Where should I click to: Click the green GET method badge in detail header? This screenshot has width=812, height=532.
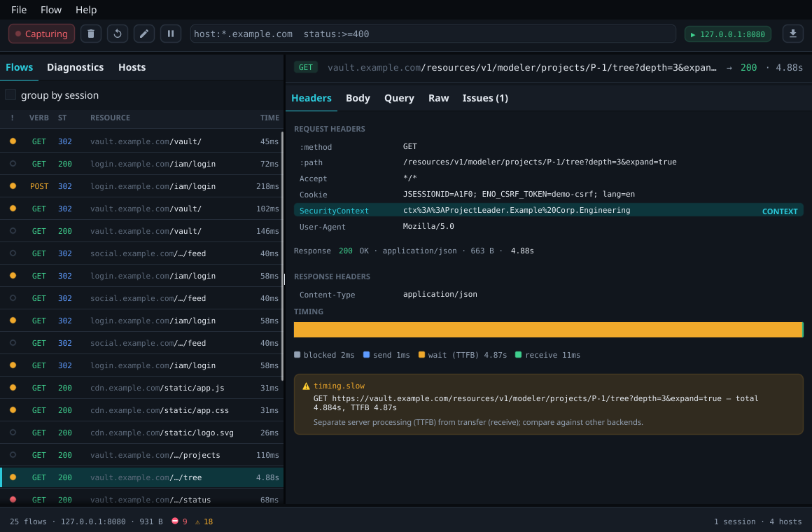coord(305,67)
